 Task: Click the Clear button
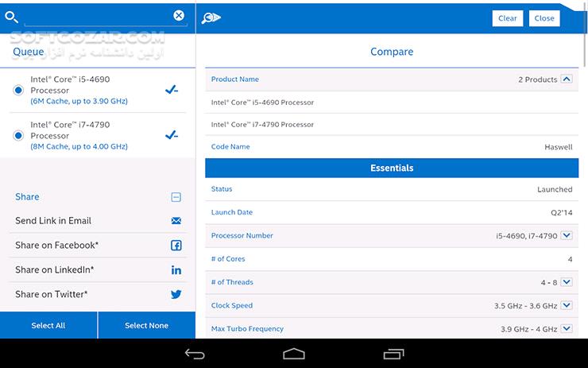click(508, 18)
